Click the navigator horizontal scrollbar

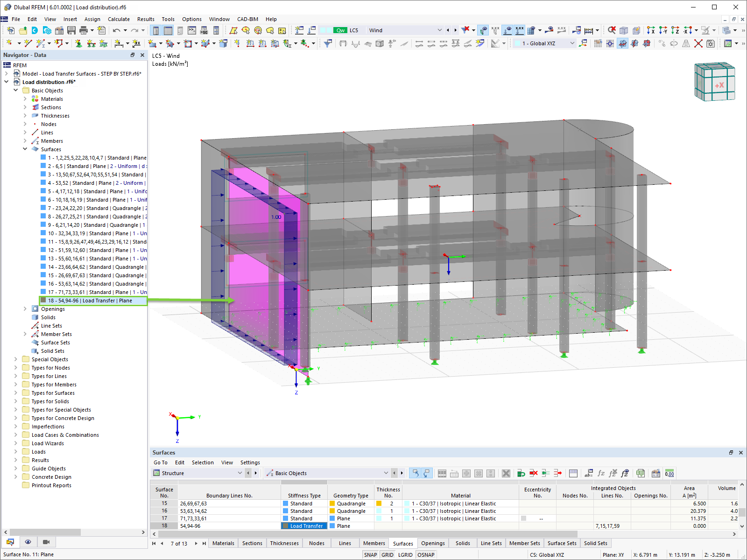45,532
